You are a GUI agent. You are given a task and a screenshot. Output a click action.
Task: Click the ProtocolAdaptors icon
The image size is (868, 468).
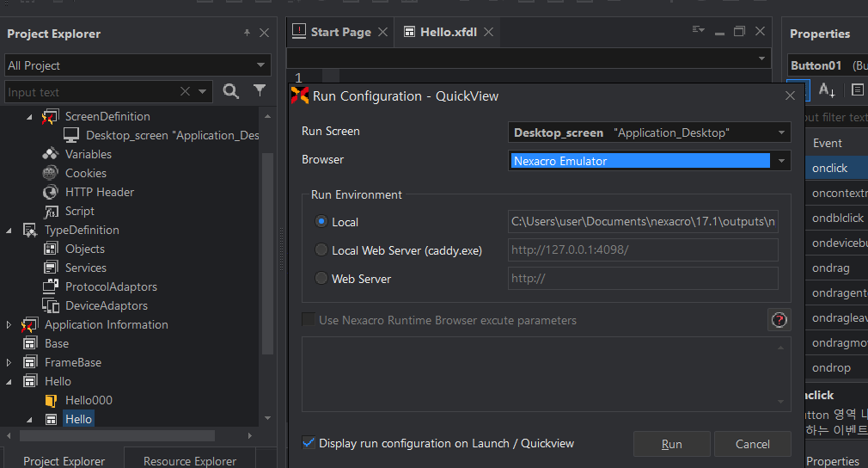pos(51,286)
